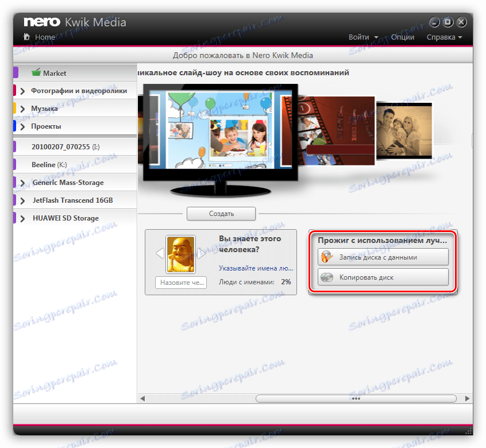Screen dimensions: 486x448
Task: Open the Опции menu
Action: pyautogui.click(x=403, y=36)
